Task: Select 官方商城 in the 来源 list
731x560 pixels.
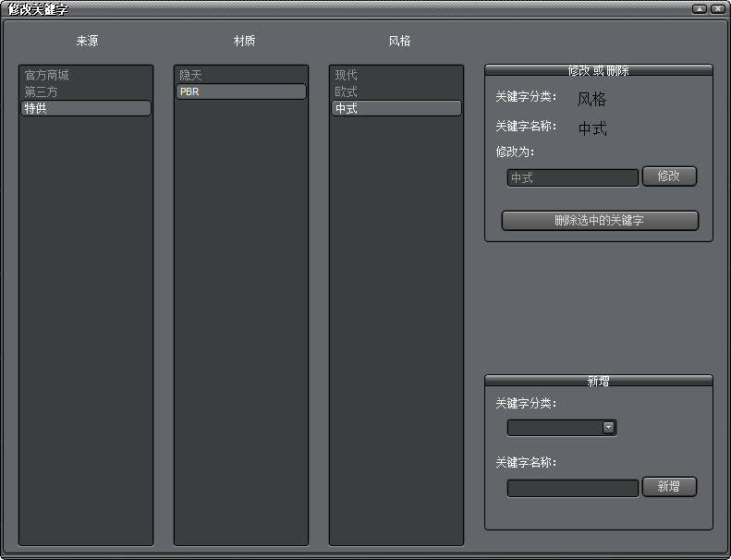Action: pyautogui.click(x=86, y=75)
